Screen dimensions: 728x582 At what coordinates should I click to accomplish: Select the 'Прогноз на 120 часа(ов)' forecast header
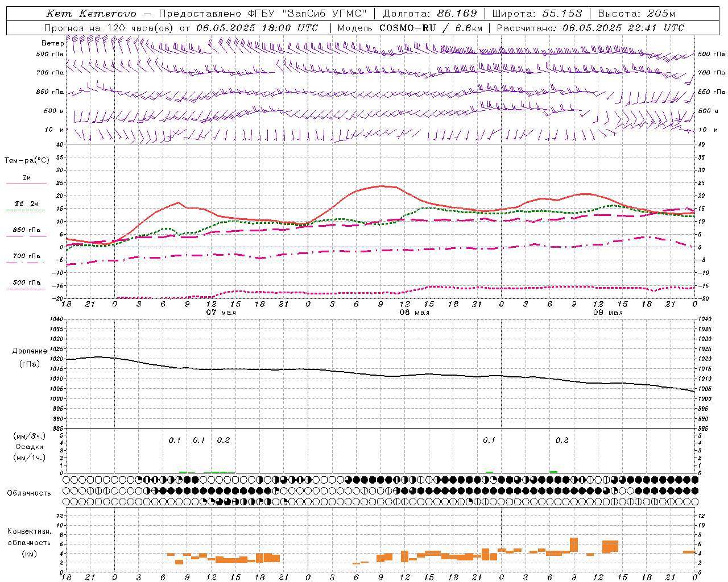tap(109, 28)
